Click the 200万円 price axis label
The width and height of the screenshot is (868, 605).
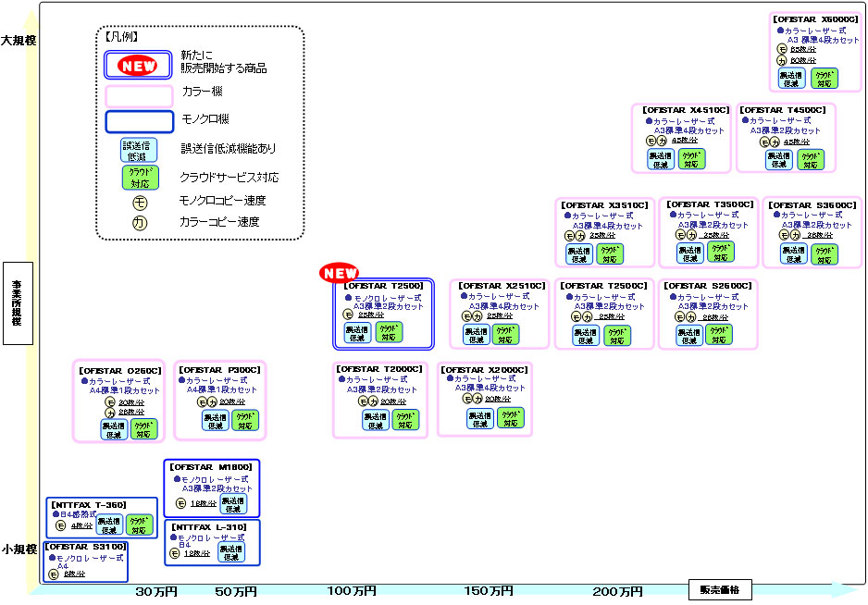tap(618, 592)
